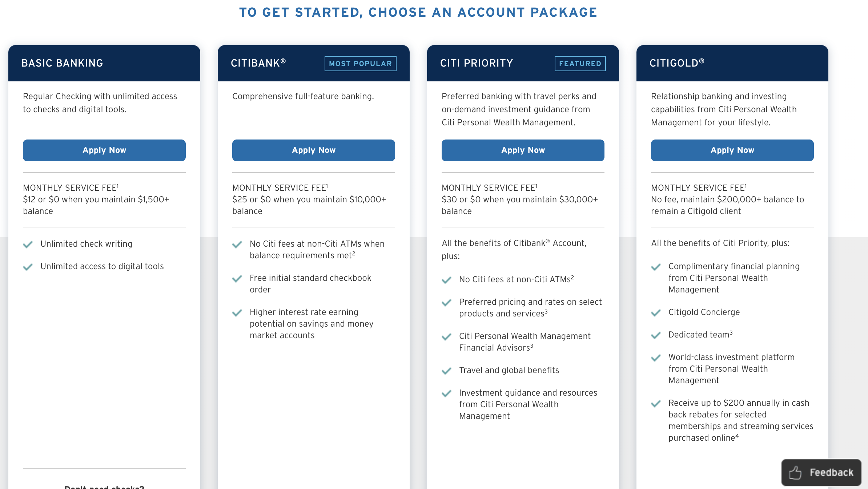This screenshot has height=489, width=868.
Task: Apply for the Citigold account package
Action: tap(732, 150)
